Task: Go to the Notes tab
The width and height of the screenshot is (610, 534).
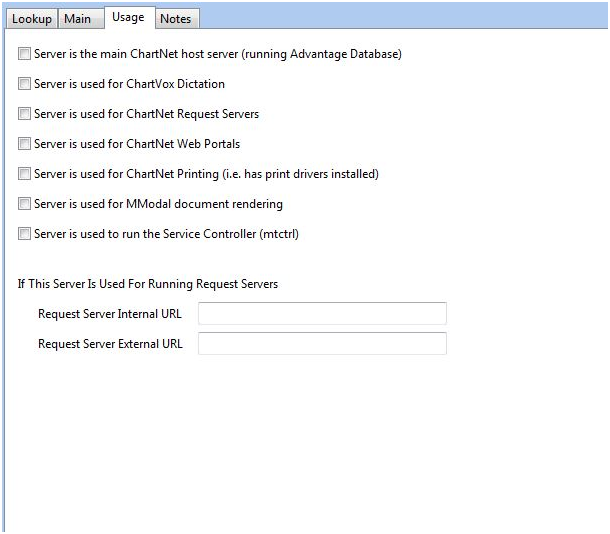Action: click(x=177, y=19)
